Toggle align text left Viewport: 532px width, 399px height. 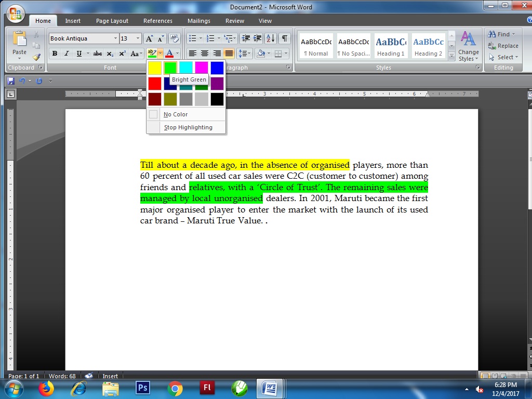coord(192,54)
